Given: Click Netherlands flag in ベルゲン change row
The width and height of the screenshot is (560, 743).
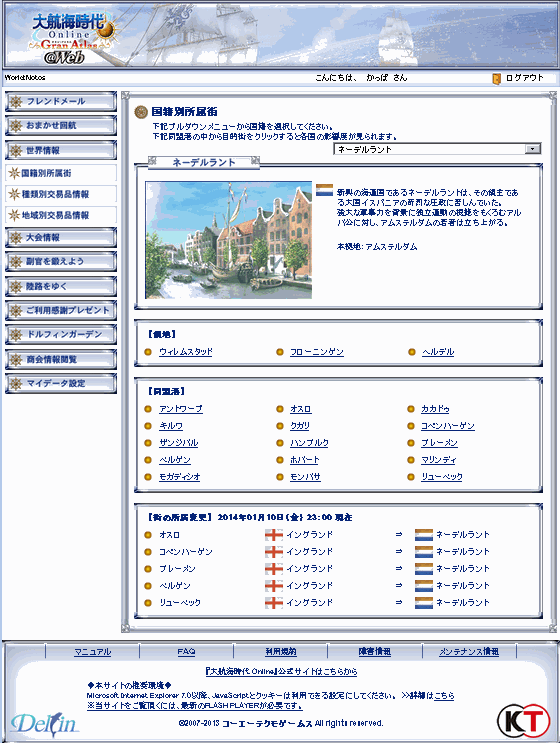Looking at the screenshot, I should 424,586.
